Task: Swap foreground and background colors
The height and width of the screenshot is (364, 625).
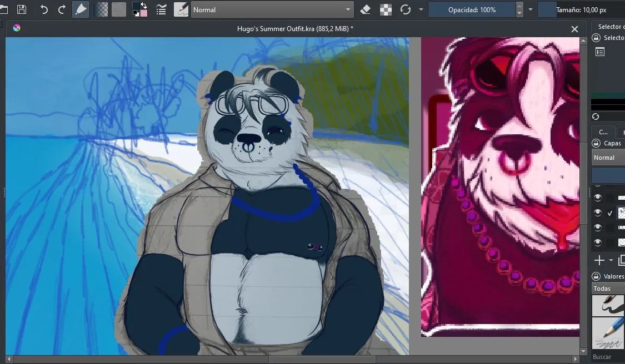Action: click(x=143, y=5)
